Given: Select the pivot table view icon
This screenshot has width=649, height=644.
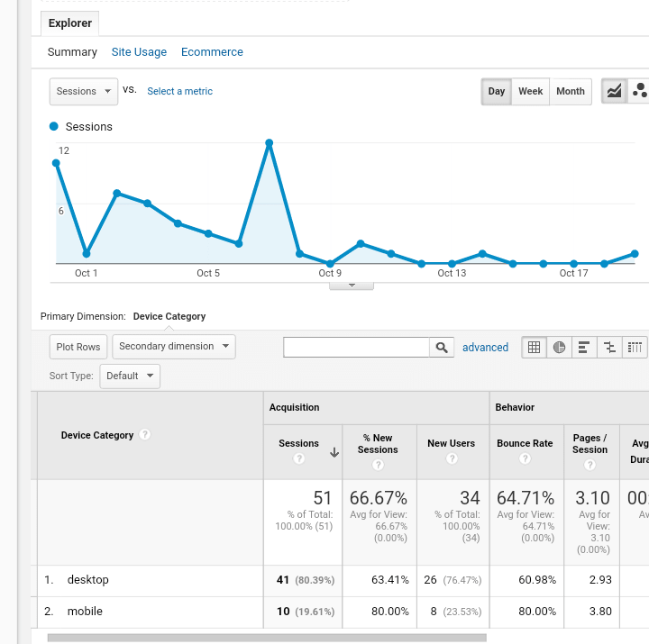Looking at the screenshot, I should [x=635, y=347].
